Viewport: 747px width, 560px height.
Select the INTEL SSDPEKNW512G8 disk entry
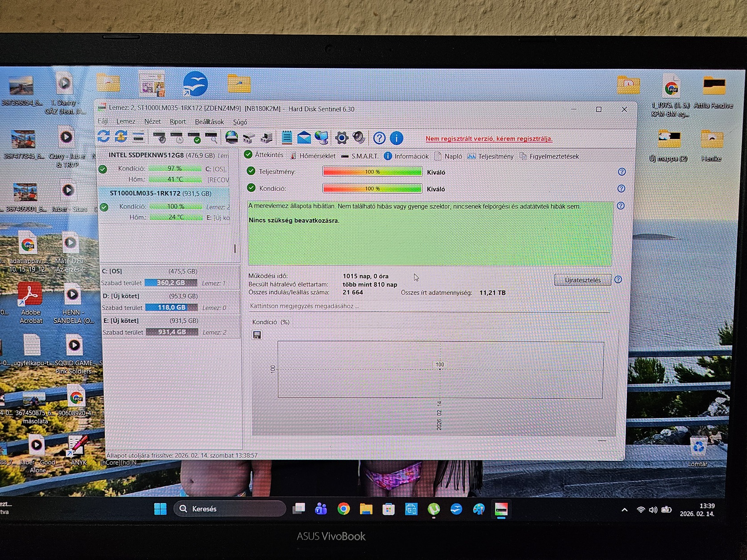[164, 167]
